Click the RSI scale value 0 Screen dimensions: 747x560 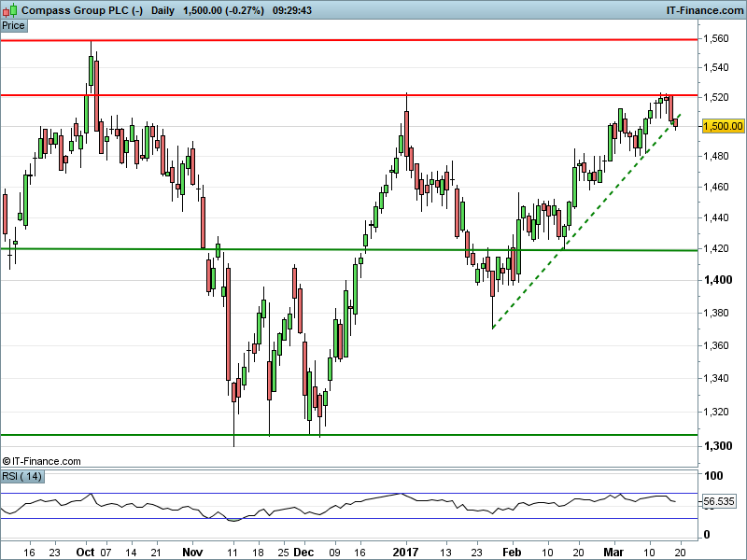pos(707,535)
